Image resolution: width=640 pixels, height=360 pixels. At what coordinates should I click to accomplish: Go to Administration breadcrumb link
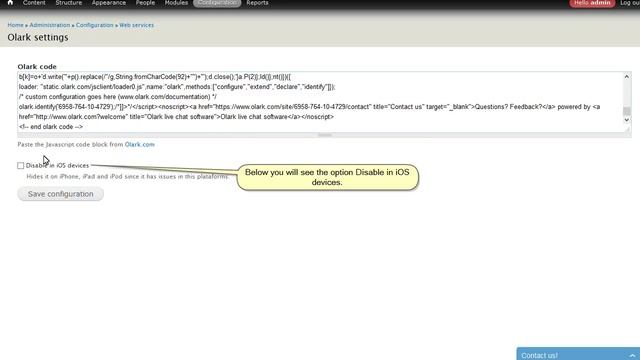(50, 25)
